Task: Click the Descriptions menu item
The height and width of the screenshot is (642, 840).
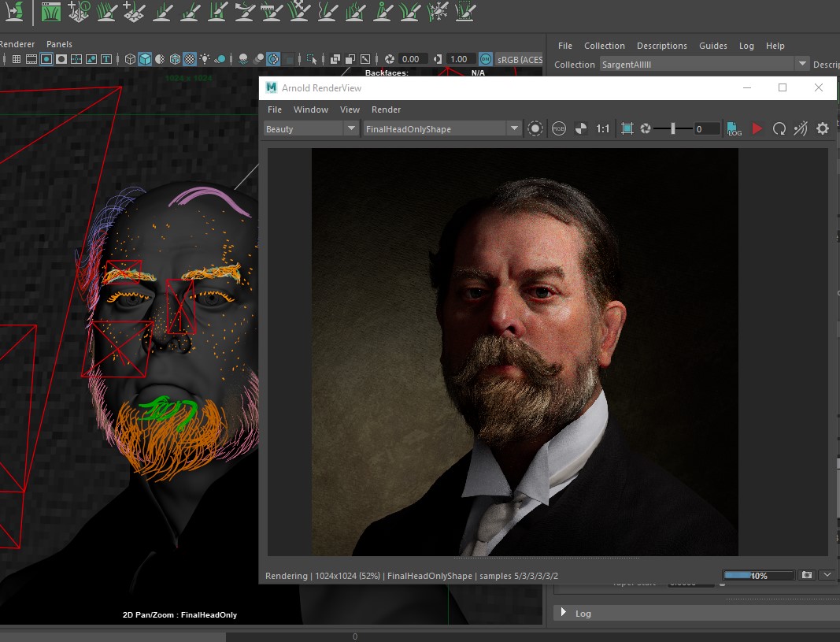Action: coord(662,46)
